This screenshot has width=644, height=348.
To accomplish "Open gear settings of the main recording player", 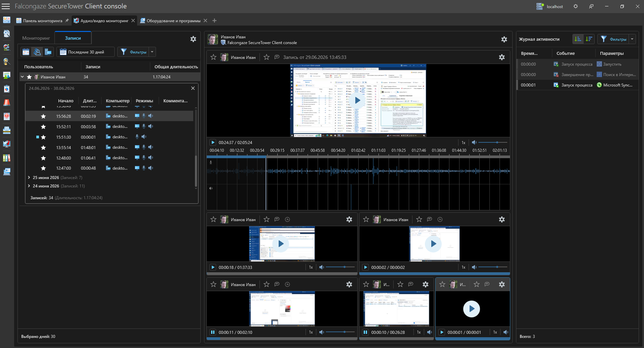I will [502, 57].
